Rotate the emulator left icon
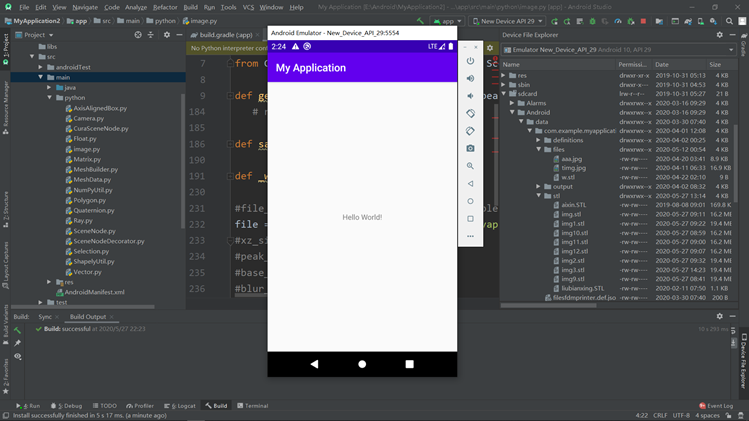Screen dimensions: 749x421 (x=470, y=113)
